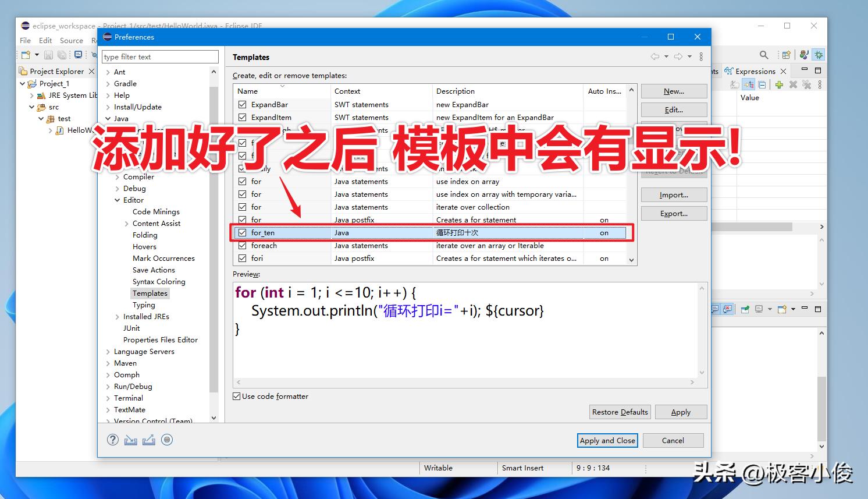The height and width of the screenshot is (499, 868).
Task: Click the import preferences icon in the dialog
Action: 131,440
